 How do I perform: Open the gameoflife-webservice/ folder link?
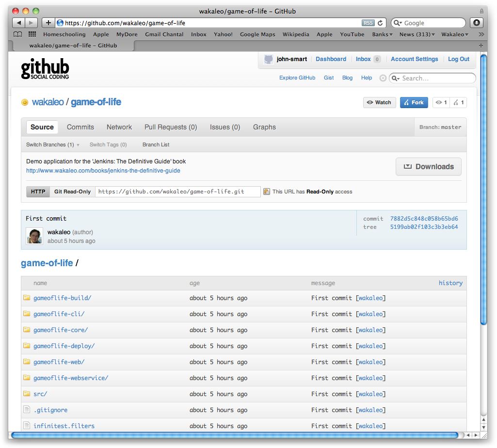[71, 378]
